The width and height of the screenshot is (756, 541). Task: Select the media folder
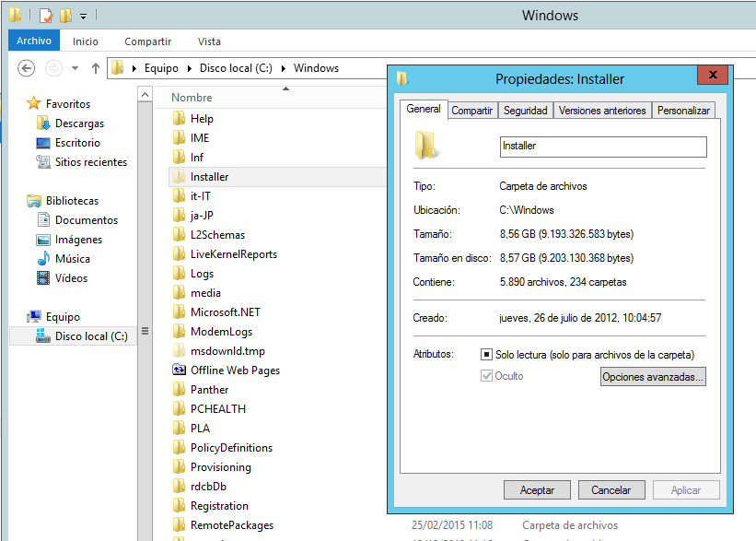197,292
